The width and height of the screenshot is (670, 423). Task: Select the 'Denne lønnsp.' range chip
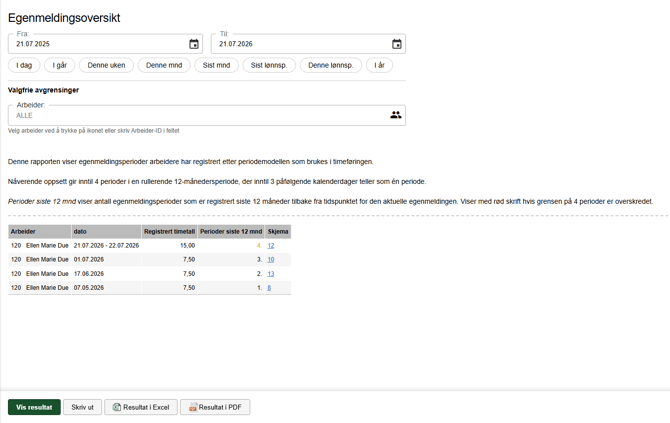click(x=331, y=65)
